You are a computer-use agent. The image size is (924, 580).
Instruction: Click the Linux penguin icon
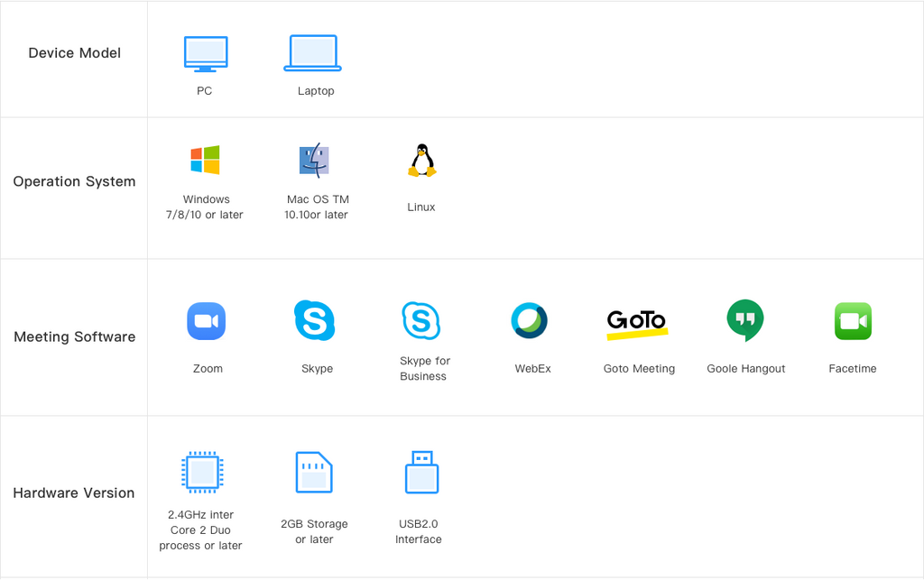pyautogui.click(x=421, y=161)
